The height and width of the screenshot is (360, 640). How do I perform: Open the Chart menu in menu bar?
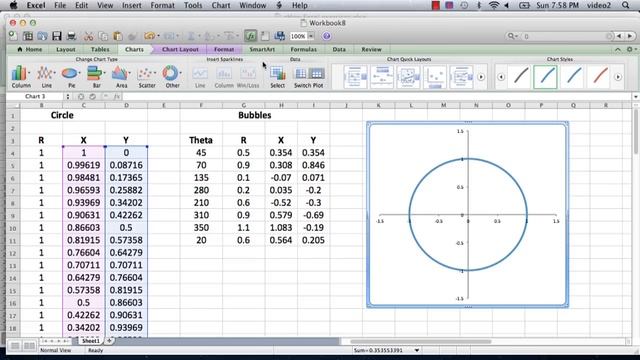[221, 5]
